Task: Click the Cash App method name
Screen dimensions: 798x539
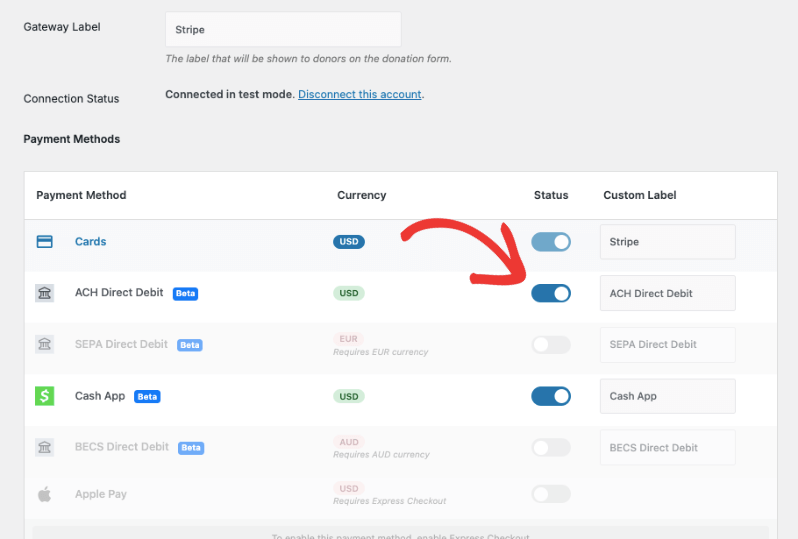Action: tap(100, 396)
